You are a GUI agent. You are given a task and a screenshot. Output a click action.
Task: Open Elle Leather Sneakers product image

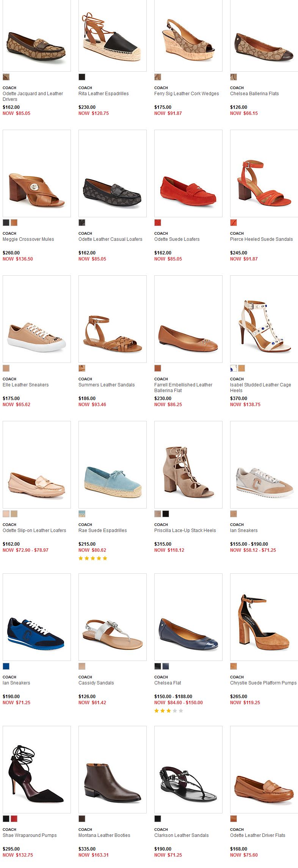coord(37,319)
